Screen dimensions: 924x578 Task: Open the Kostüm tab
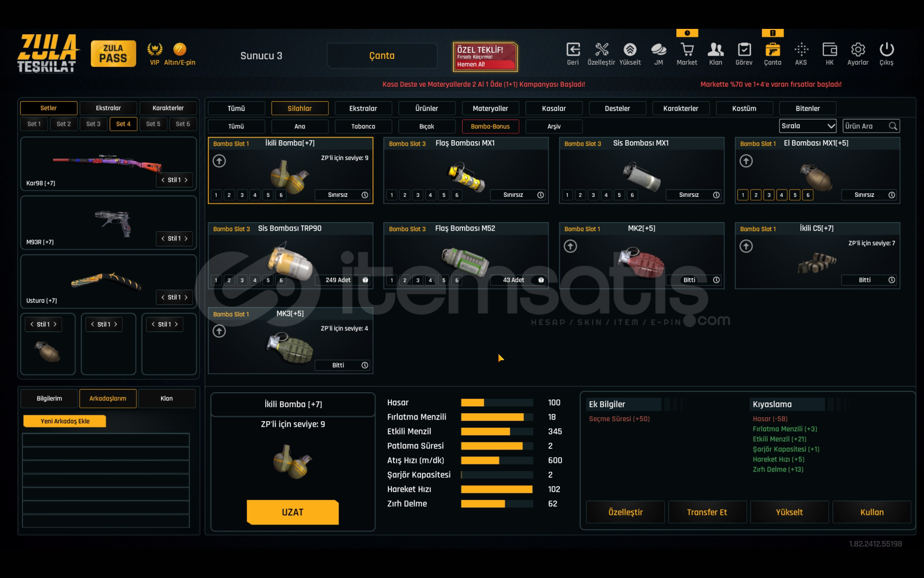click(744, 108)
